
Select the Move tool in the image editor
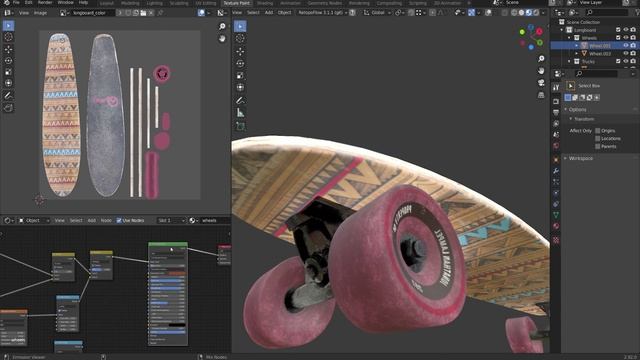8,49
